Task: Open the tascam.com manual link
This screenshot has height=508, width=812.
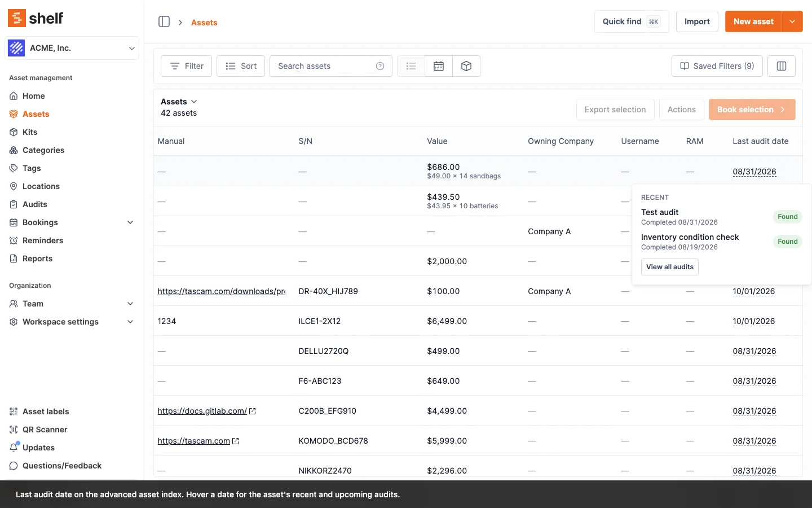Action: [198, 441]
